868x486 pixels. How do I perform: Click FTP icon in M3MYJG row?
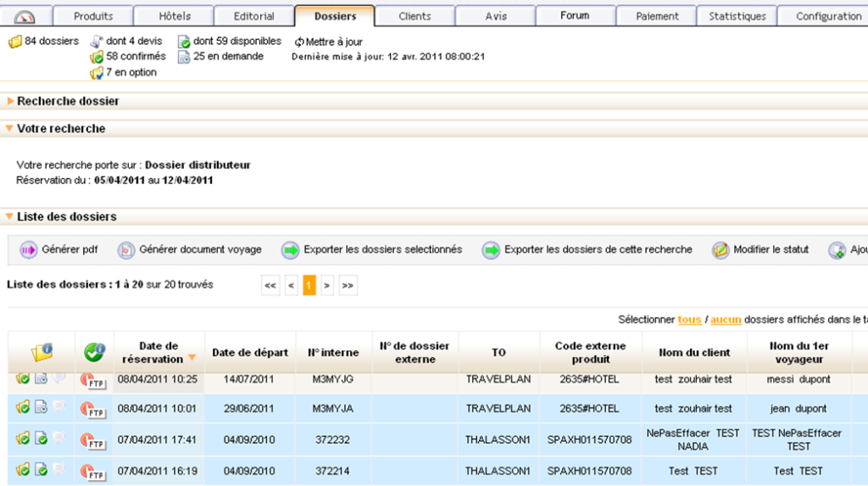click(92, 381)
